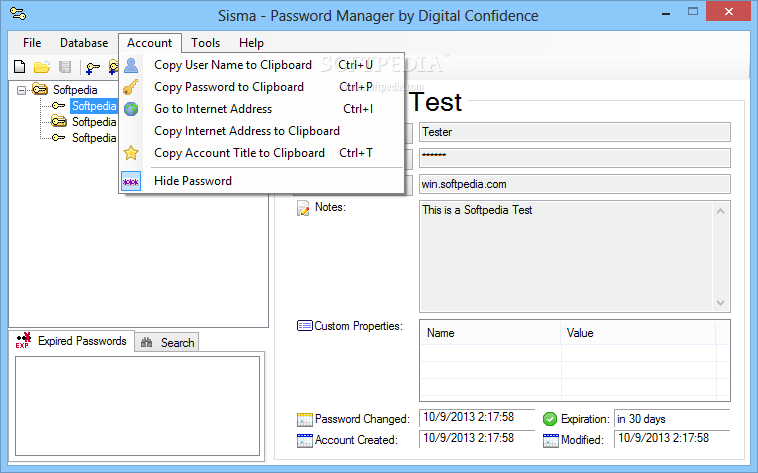Screen dimensions: 758x473
Task: Choose Copy Internet Address to Clipboard
Action: tap(261, 131)
